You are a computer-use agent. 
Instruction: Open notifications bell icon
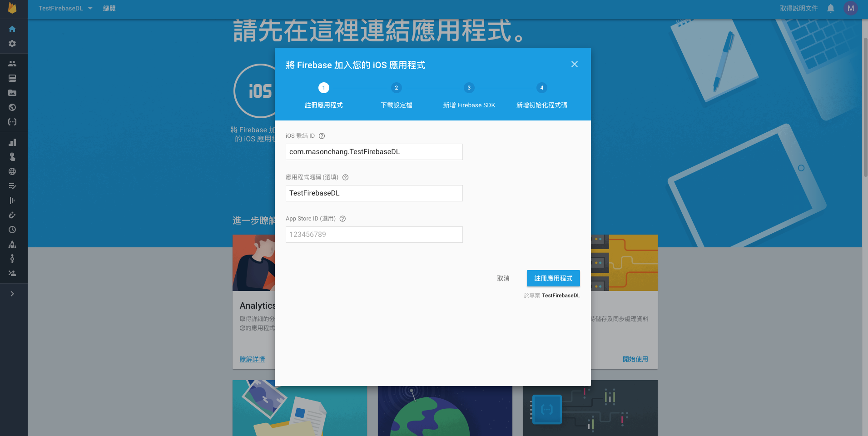click(831, 8)
